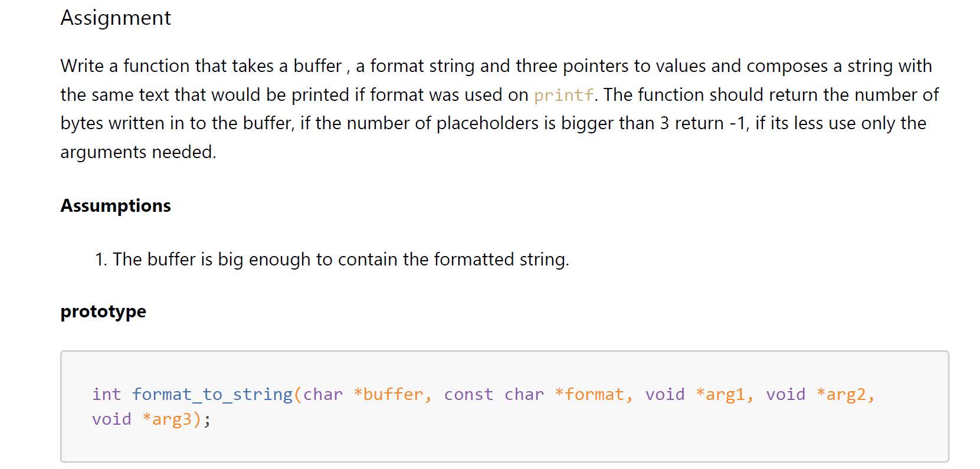The height and width of the screenshot is (469, 980).
Task: Click the Assignment heading
Action: (x=116, y=18)
